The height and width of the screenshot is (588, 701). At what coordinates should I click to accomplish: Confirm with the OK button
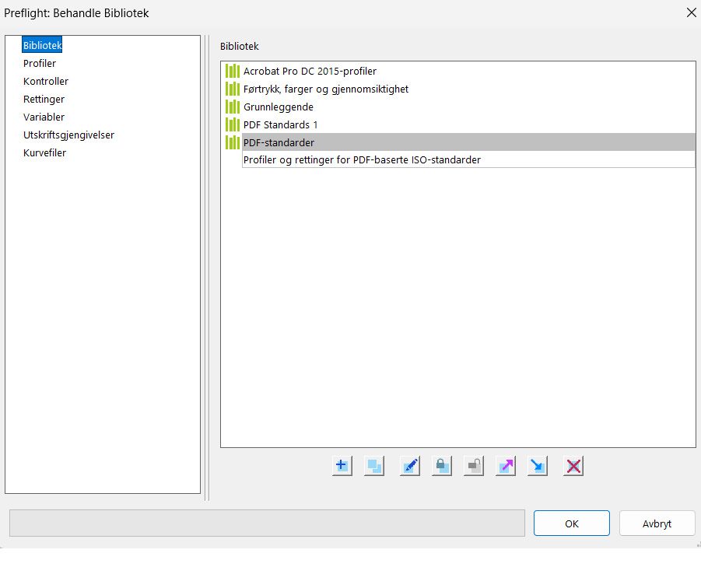[572, 523]
